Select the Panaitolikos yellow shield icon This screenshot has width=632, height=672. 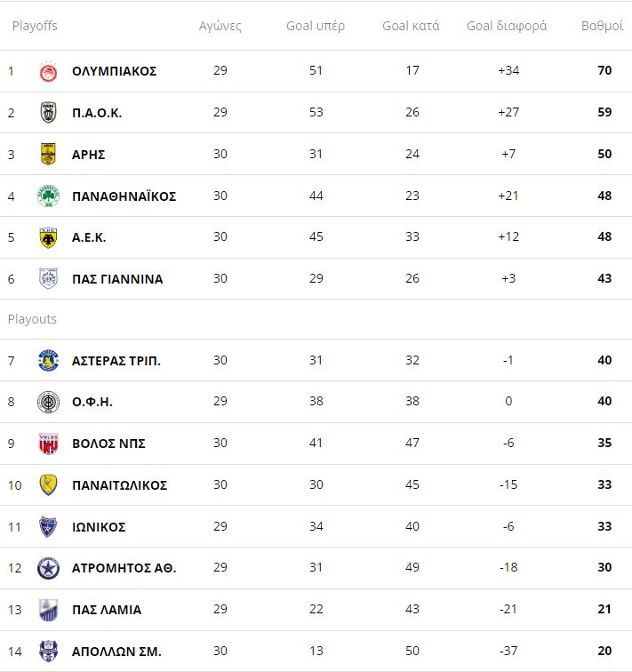(x=48, y=485)
